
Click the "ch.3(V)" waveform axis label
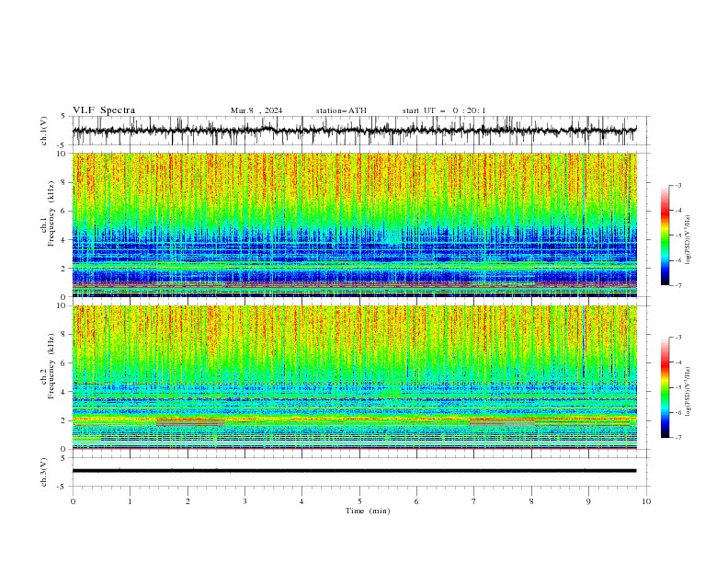(44, 472)
